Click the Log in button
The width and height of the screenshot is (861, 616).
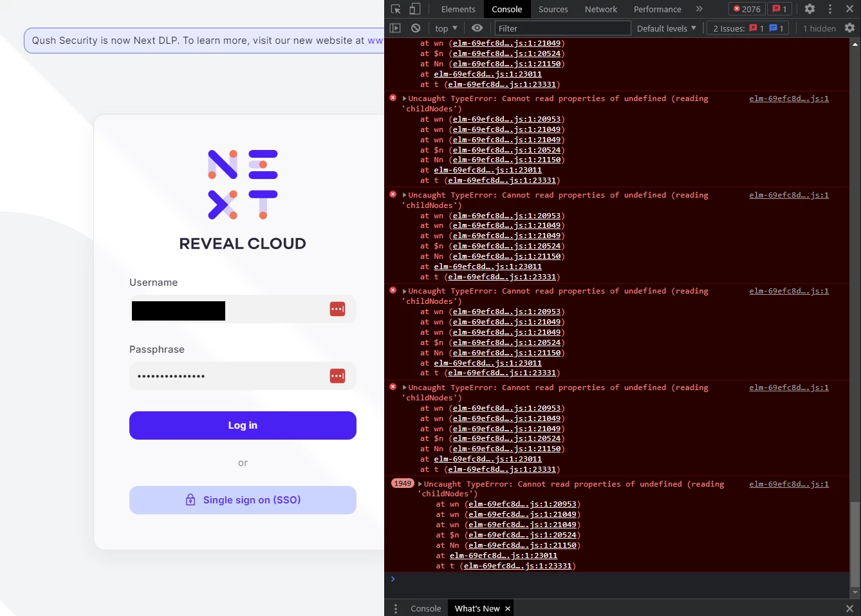tap(243, 425)
